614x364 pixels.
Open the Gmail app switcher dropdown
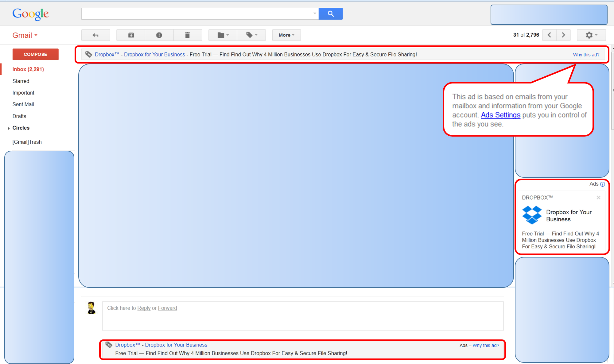[x=25, y=35]
